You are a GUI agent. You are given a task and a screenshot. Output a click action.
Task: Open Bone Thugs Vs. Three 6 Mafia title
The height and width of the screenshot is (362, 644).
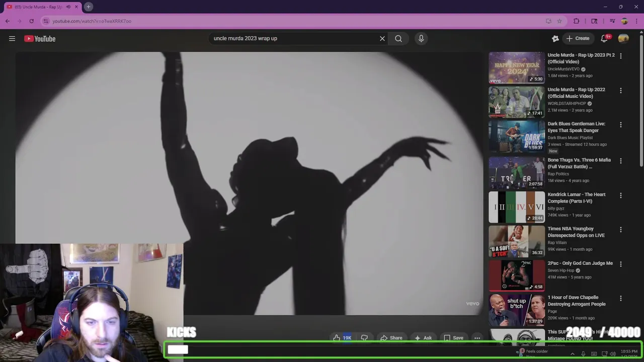click(x=579, y=163)
